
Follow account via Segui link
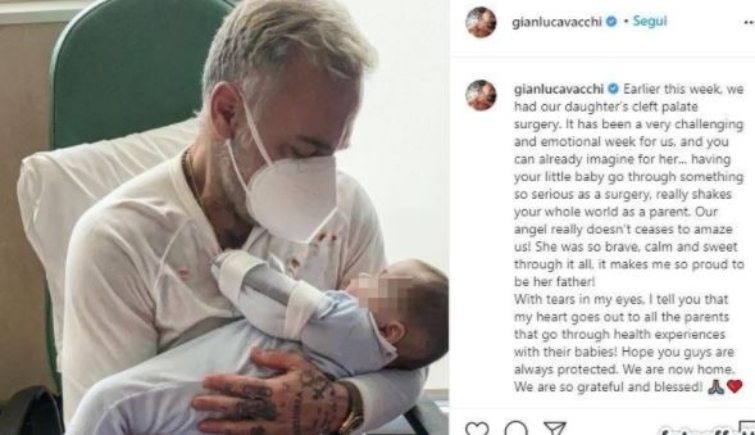(650, 21)
